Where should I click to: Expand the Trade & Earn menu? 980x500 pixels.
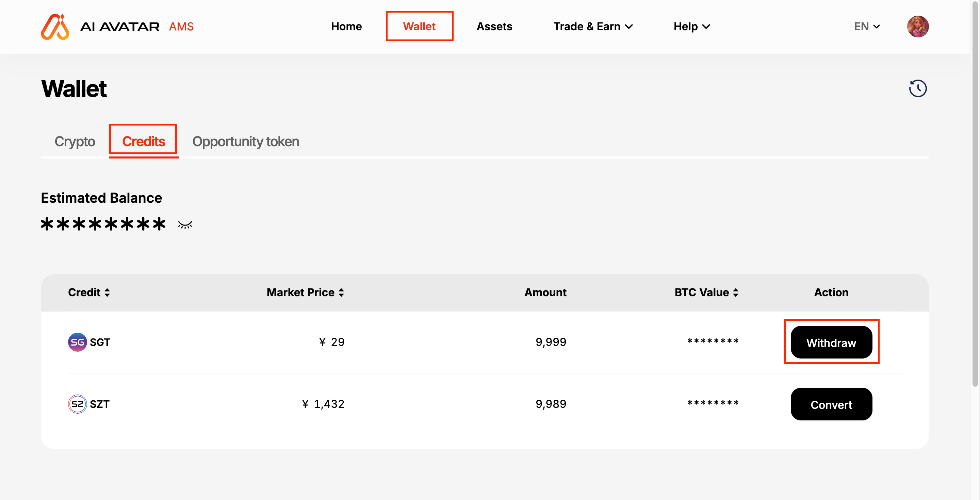coord(593,27)
